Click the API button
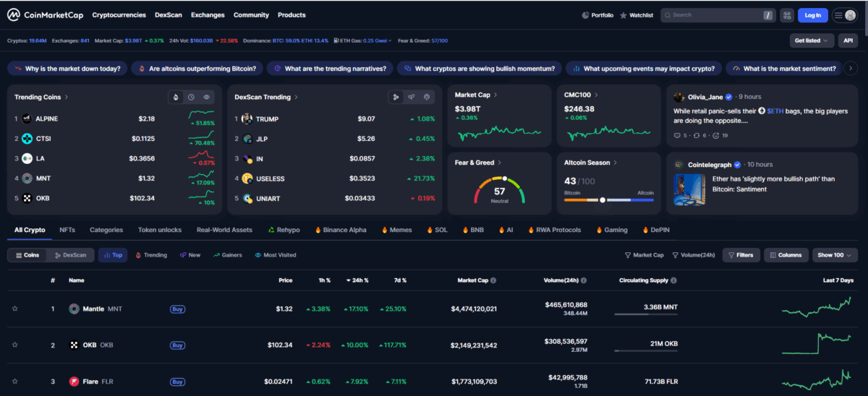The height and width of the screenshot is (396, 868). [848, 40]
